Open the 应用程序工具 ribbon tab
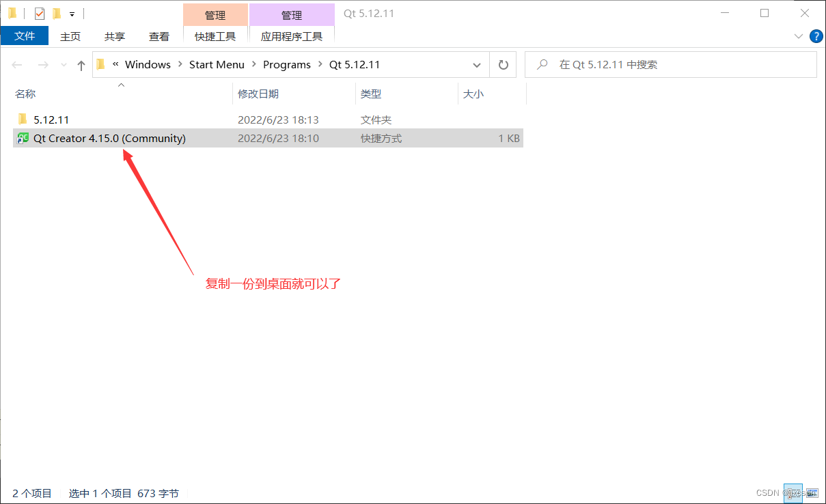The image size is (826, 504). tap(292, 36)
